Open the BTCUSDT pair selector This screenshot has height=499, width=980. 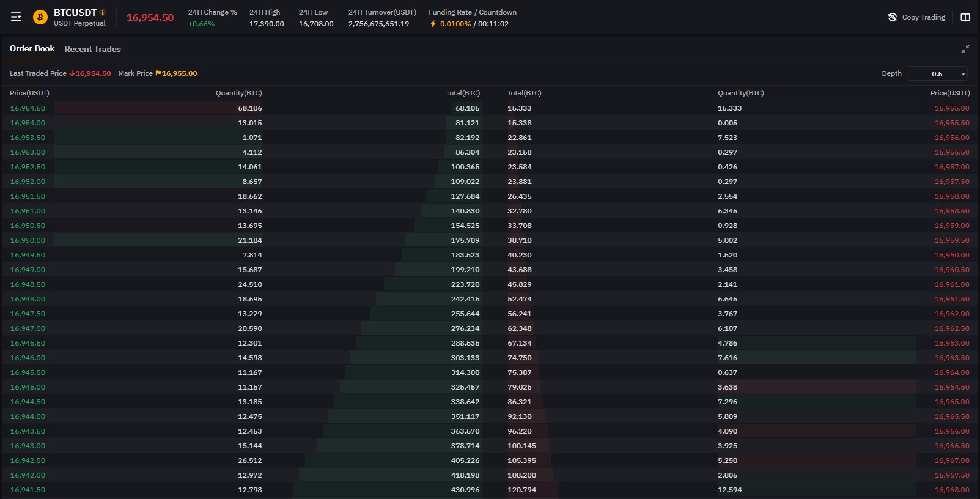(75, 12)
